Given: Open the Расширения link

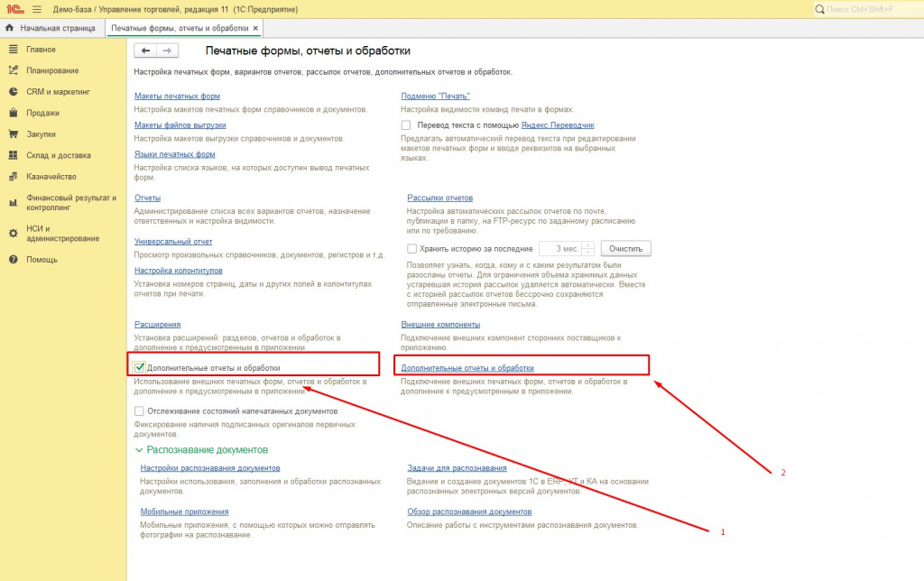Looking at the screenshot, I should pos(157,325).
